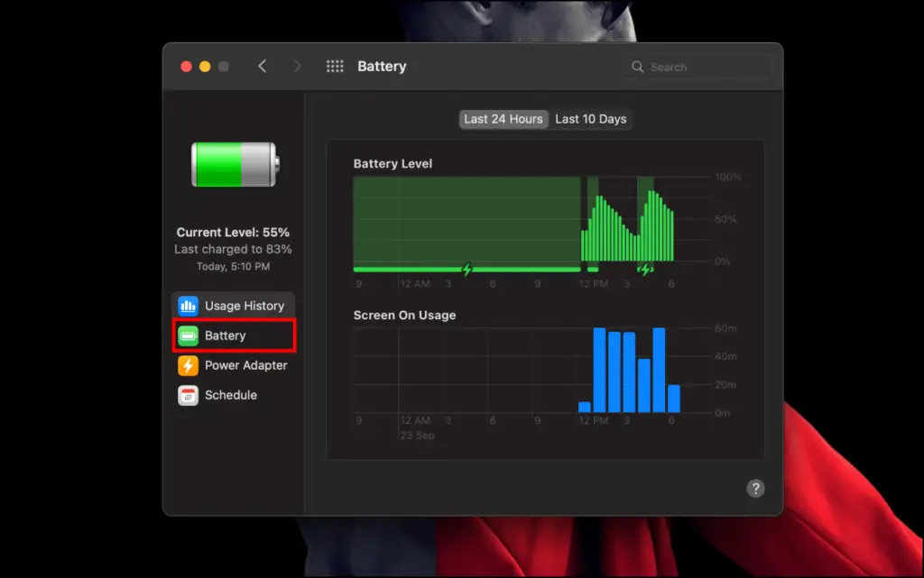Image resolution: width=924 pixels, height=578 pixels.
Task: Click the 60m axis label
Action: (725, 328)
